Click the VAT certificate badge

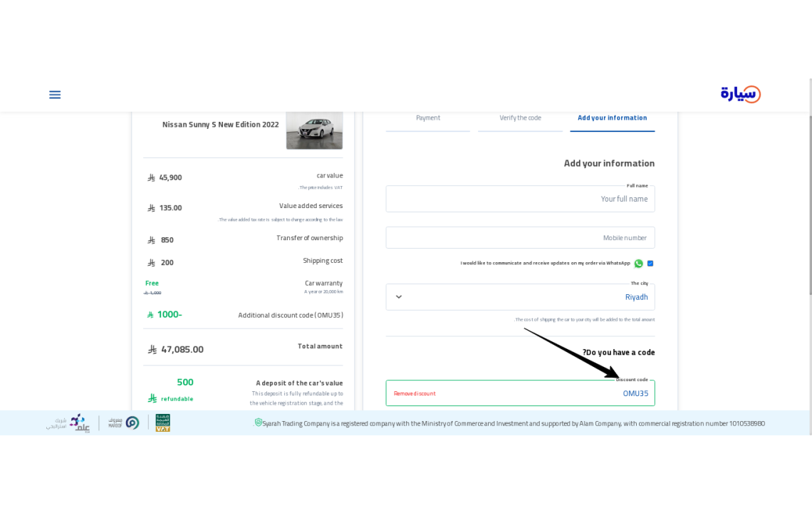[x=162, y=423]
